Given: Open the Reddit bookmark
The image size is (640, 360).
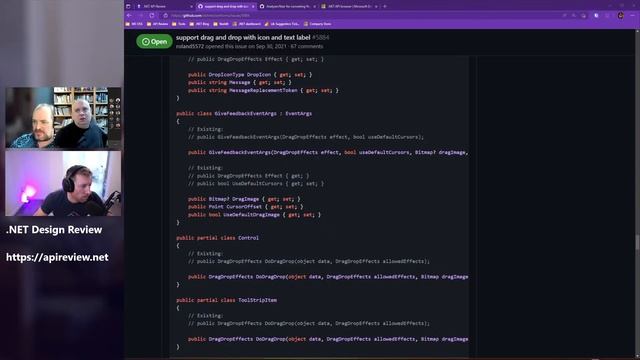Looking at the screenshot, I should point(221,24).
